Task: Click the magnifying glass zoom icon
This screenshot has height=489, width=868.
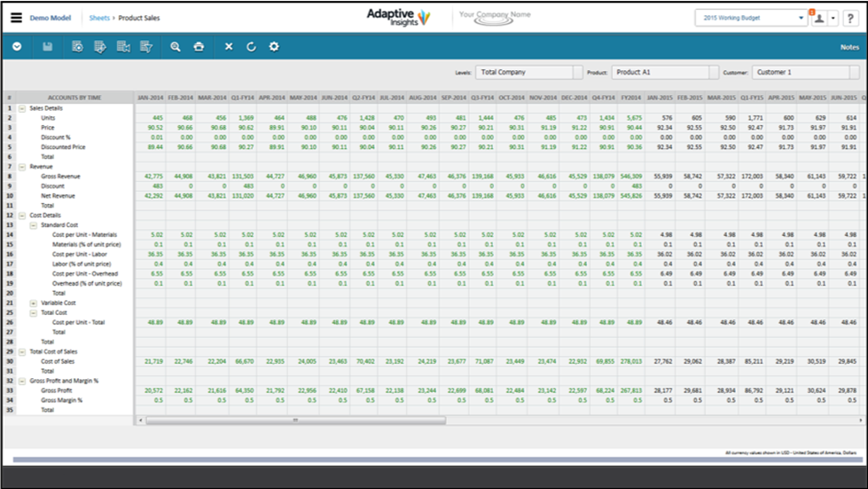Action: [x=176, y=46]
